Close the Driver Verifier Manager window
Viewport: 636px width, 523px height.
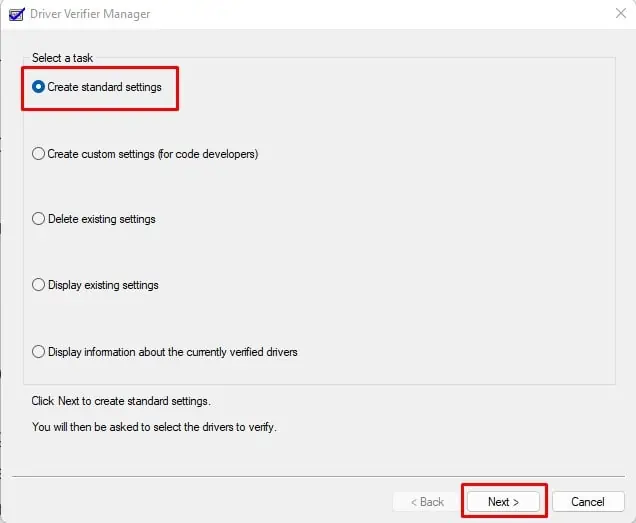pyautogui.click(x=621, y=13)
